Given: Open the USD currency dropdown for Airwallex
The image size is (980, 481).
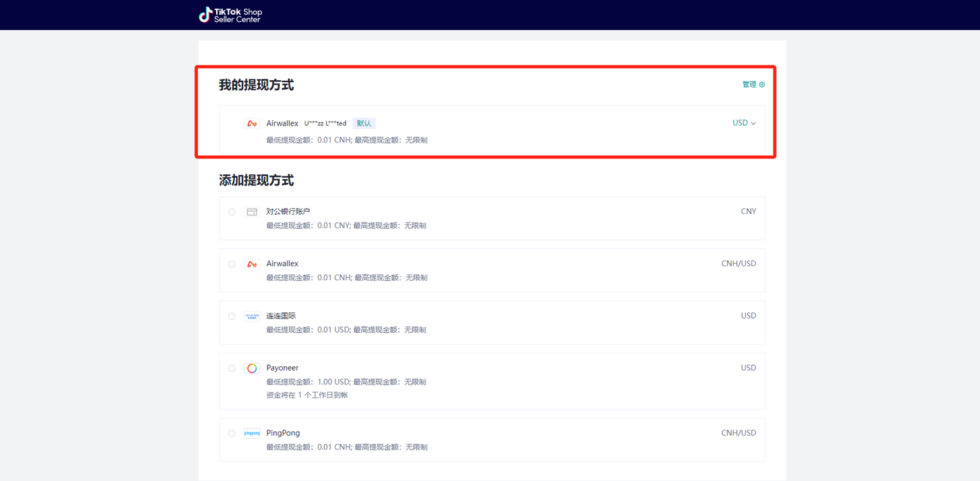Looking at the screenshot, I should point(744,123).
